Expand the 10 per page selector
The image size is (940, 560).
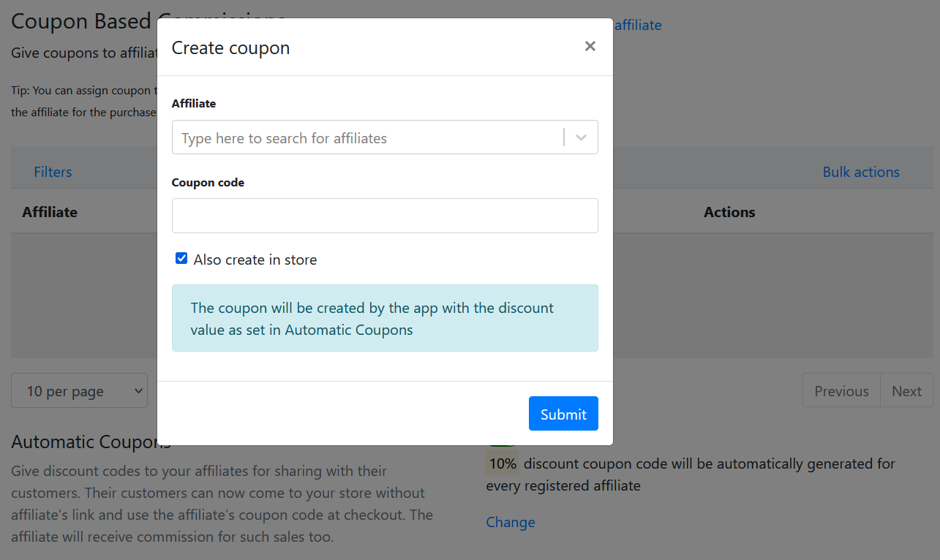pos(79,391)
